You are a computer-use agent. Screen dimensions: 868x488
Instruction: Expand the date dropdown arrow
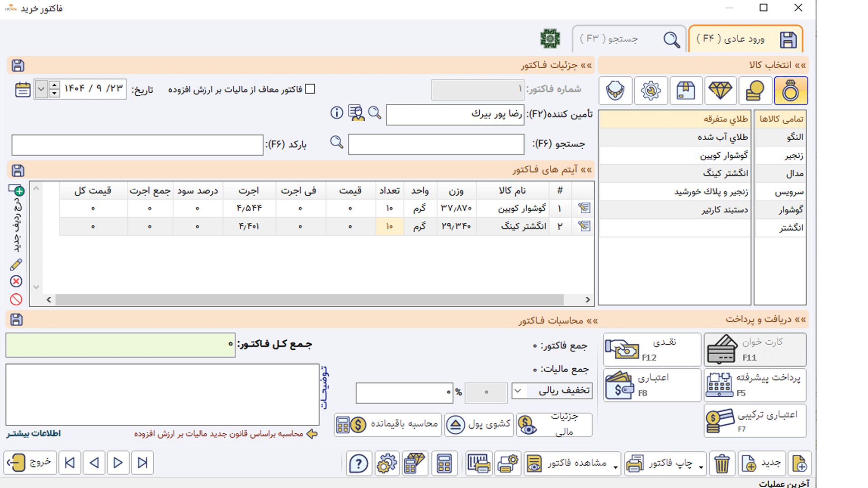point(41,89)
